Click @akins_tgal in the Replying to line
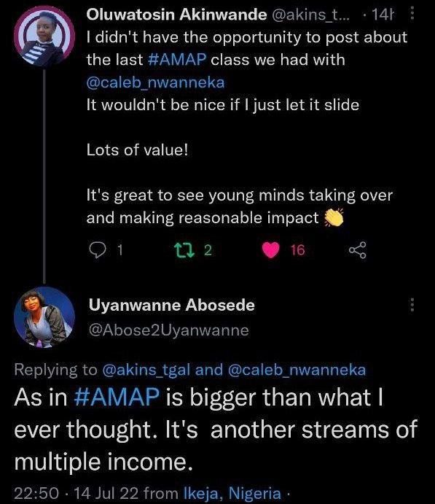 pyautogui.click(x=146, y=370)
